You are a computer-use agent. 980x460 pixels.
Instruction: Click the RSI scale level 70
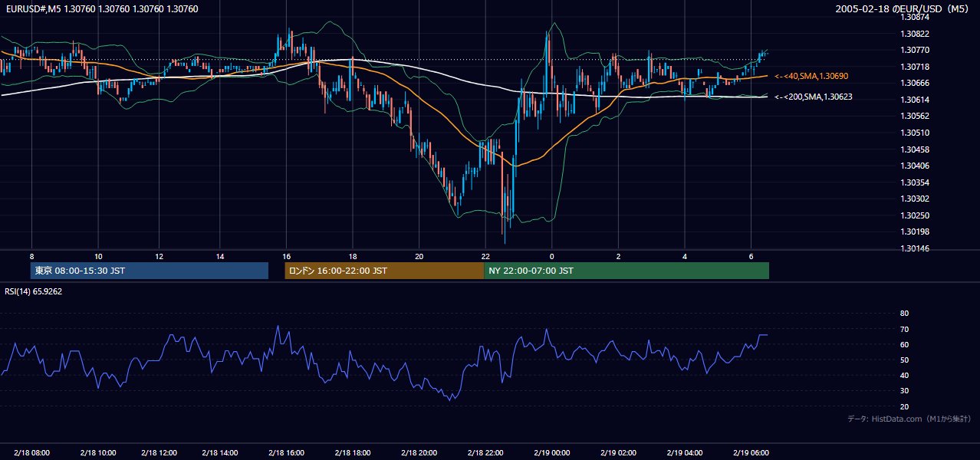(x=904, y=329)
